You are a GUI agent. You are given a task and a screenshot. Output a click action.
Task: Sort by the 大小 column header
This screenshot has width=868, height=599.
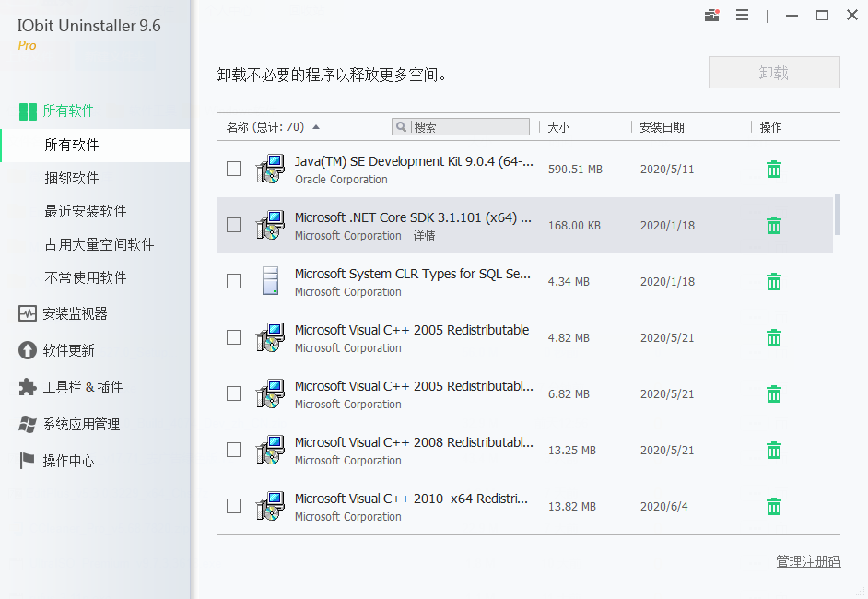coord(558,127)
